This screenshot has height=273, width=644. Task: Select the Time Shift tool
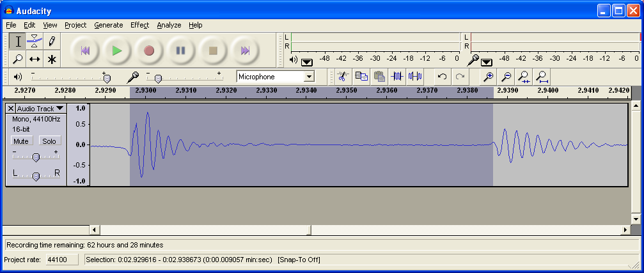(35, 59)
